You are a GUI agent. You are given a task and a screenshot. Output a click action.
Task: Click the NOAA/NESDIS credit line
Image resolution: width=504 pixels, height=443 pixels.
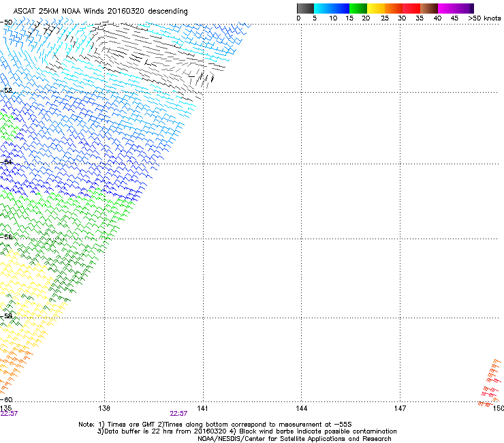point(294,439)
